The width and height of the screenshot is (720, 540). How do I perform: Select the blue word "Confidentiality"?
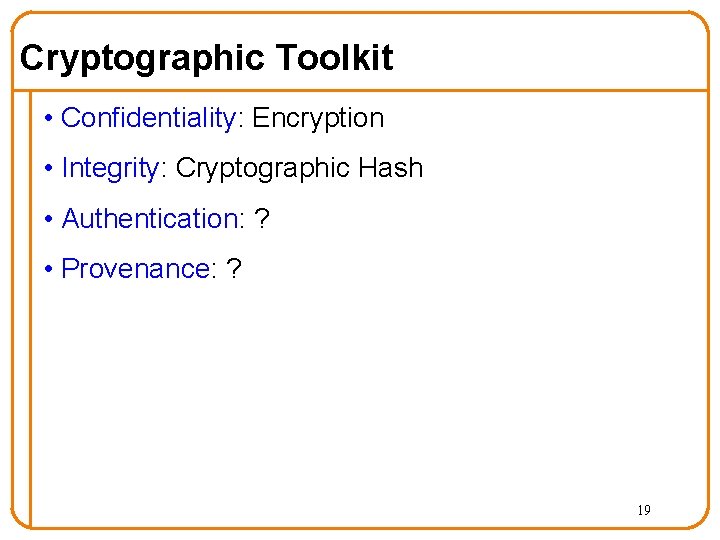click(x=149, y=118)
